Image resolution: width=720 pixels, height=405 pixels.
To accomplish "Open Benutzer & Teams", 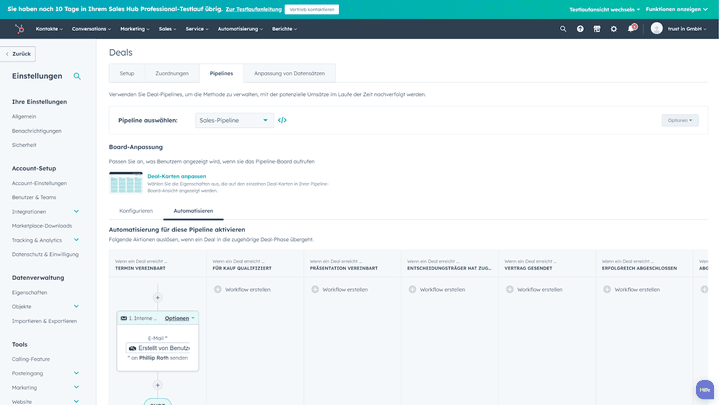I will point(34,197).
